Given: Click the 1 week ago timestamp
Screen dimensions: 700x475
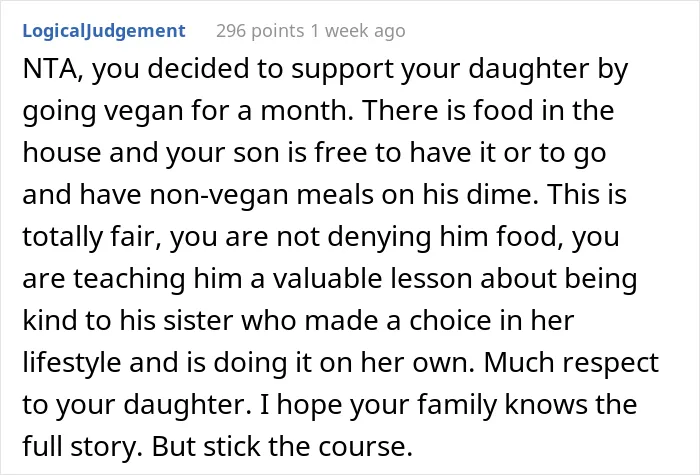Looking at the screenshot, I should coord(358,31).
